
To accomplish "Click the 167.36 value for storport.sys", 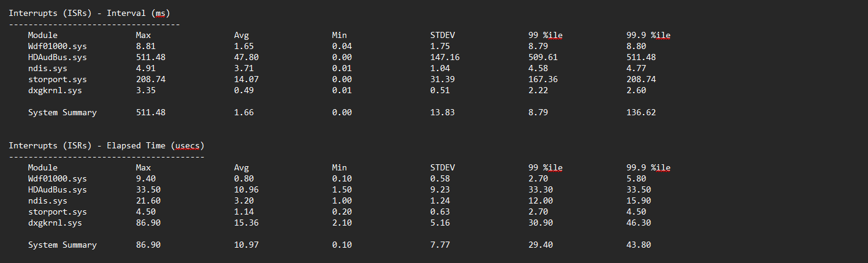I will point(543,79).
